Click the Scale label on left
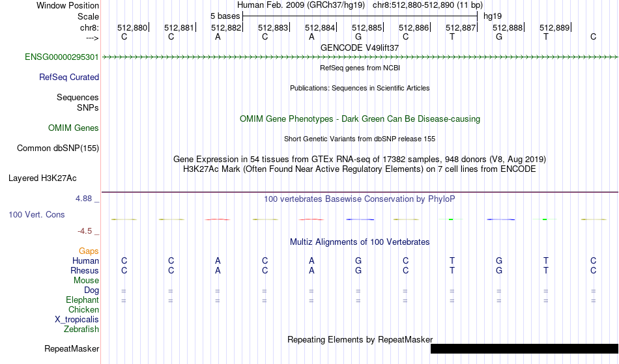The image size is (619, 364). [x=89, y=16]
